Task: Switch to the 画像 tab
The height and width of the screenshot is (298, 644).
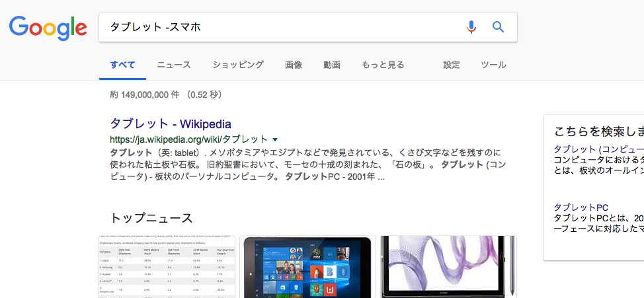Action: pos(294,65)
